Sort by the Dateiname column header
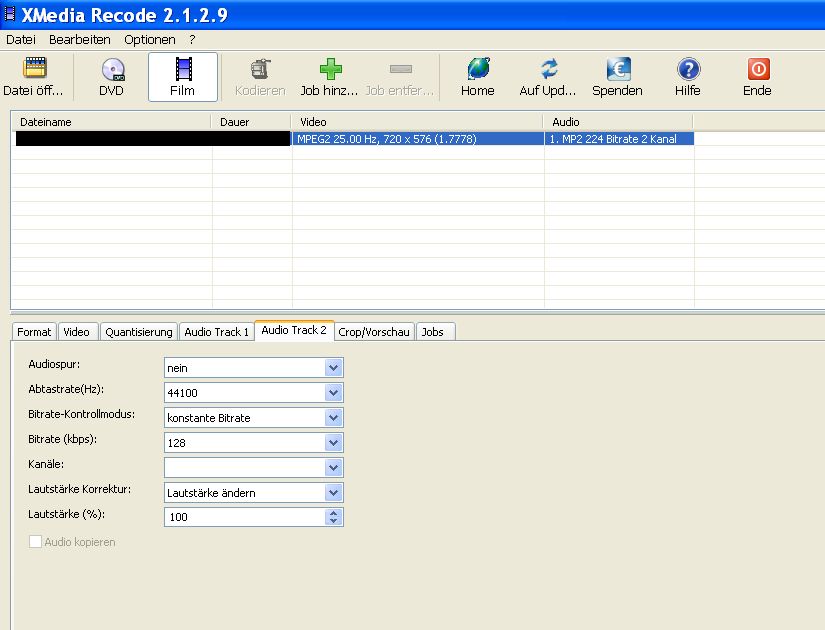The image size is (825, 630). coord(112,122)
